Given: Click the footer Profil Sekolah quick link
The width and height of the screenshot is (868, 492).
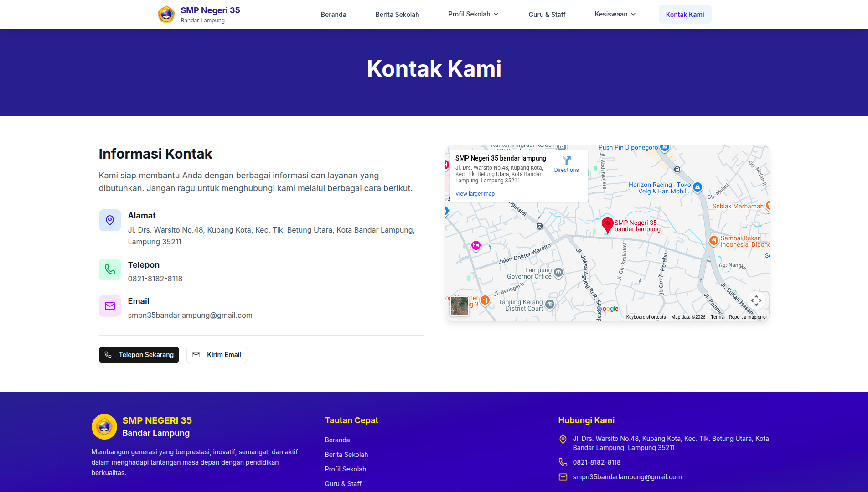Looking at the screenshot, I should tap(346, 469).
